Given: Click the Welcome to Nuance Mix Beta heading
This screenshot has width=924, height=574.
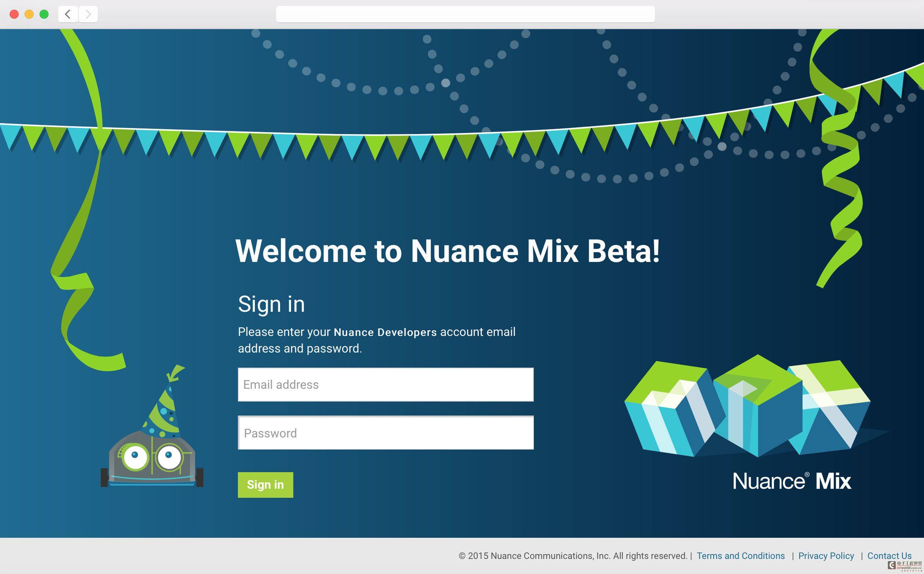Looking at the screenshot, I should coord(447,251).
